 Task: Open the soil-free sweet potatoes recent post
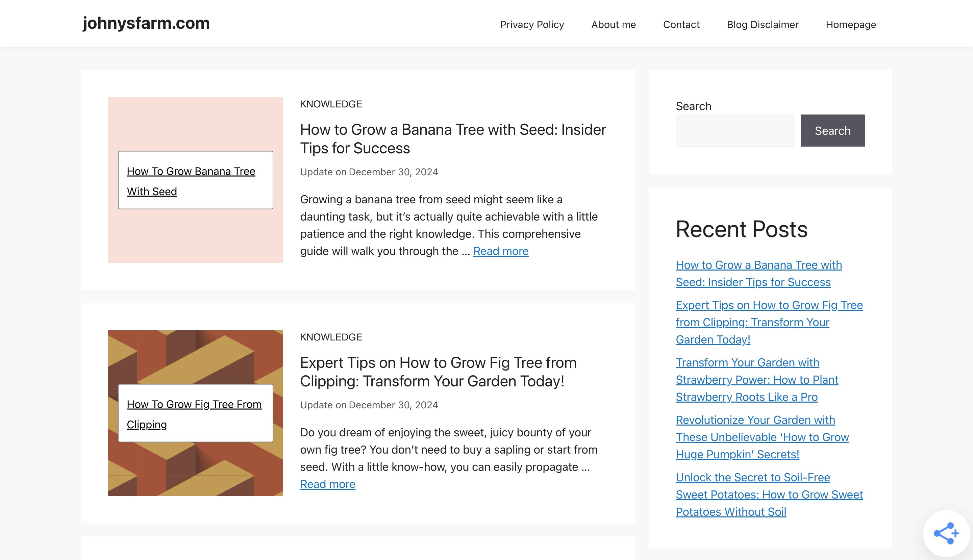769,494
